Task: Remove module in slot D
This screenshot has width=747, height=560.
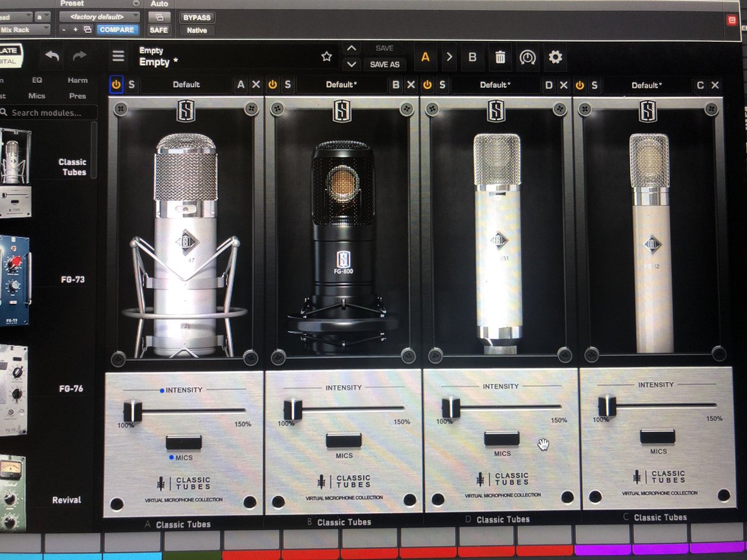Action: point(563,85)
